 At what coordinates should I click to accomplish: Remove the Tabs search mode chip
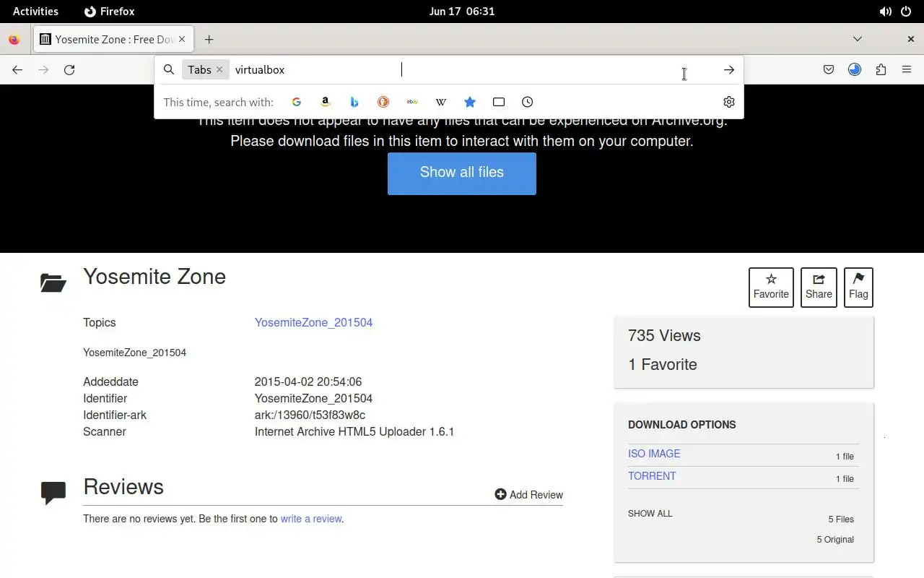[x=219, y=69]
